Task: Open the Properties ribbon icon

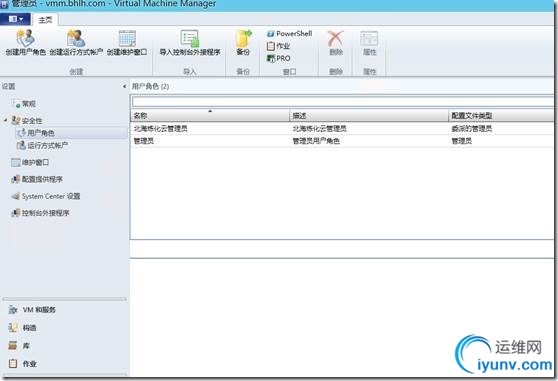Action: (369, 38)
